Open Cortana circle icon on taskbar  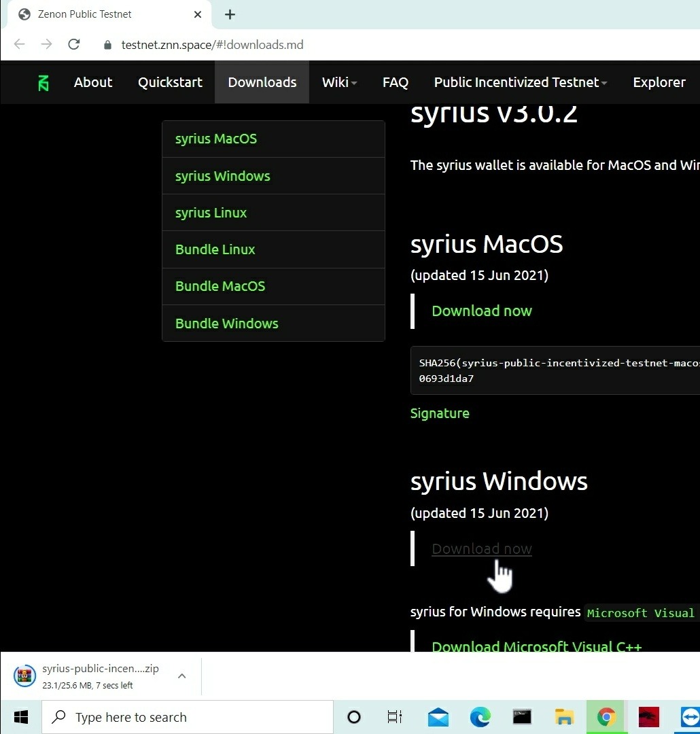pyautogui.click(x=354, y=717)
